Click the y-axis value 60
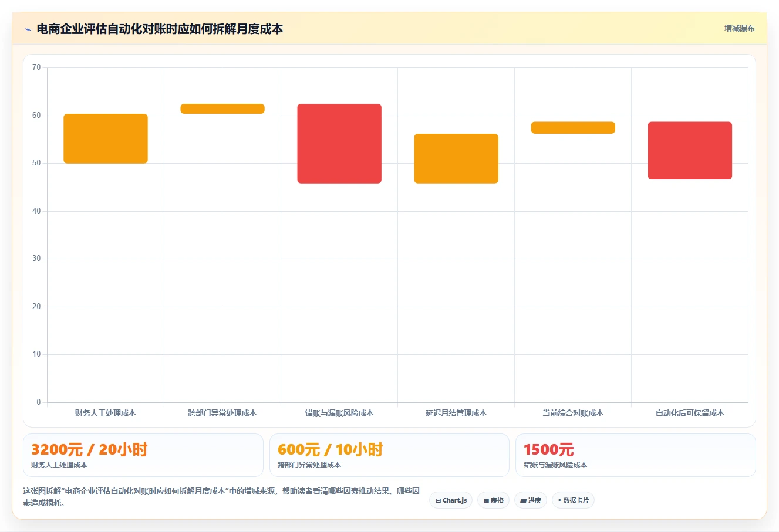 (x=36, y=116)
